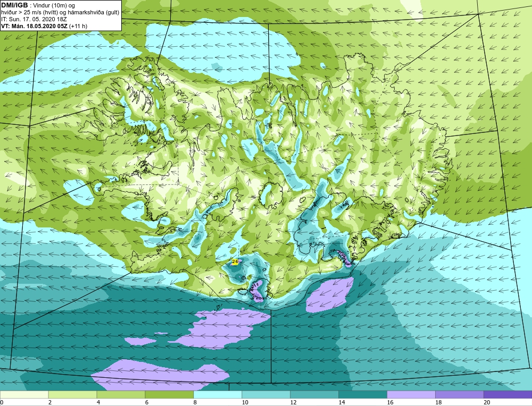Viewport: 532px width, 406px height.
Task: Click the scale label '10'
Action: point(245,403)
